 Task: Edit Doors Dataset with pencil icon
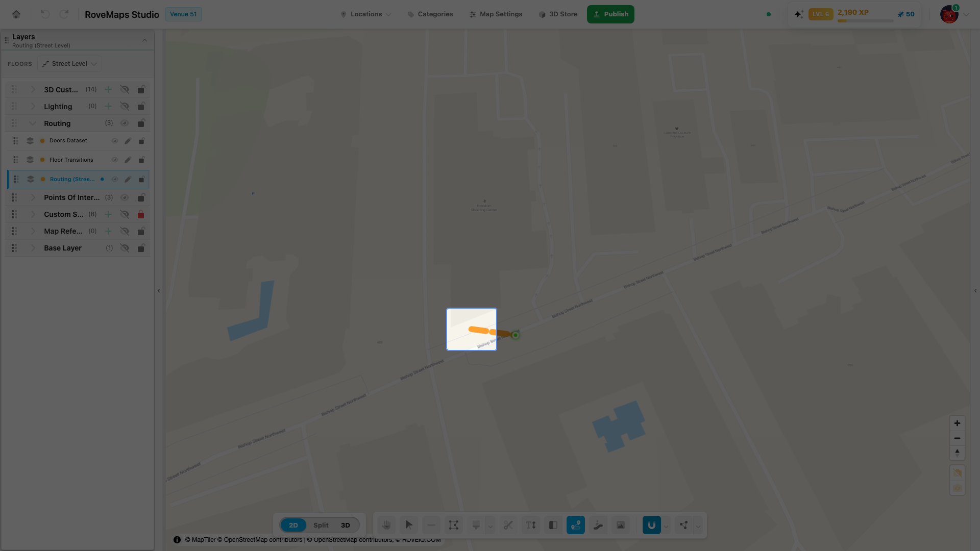(x=128, y=141)
